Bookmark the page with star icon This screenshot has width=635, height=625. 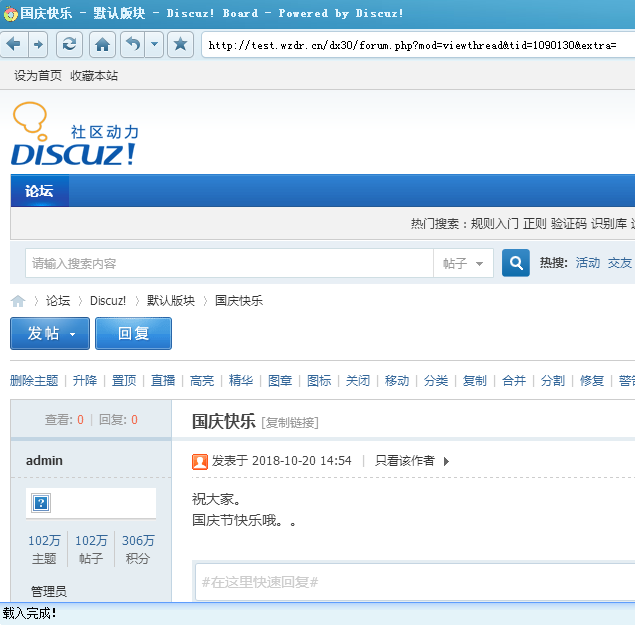pos(180,44)
